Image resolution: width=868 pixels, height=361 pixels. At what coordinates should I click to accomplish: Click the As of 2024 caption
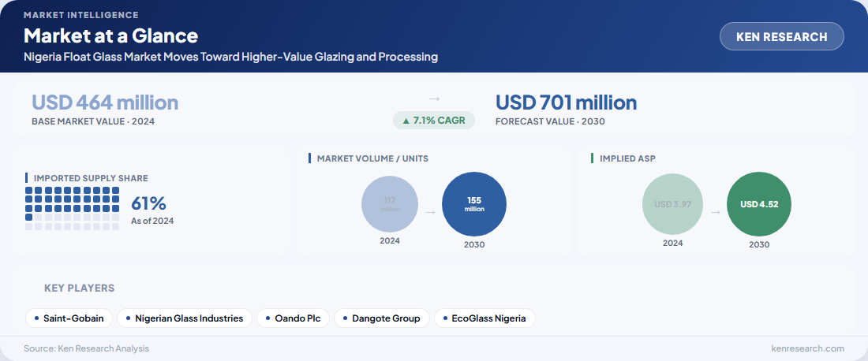coord(152,221)
